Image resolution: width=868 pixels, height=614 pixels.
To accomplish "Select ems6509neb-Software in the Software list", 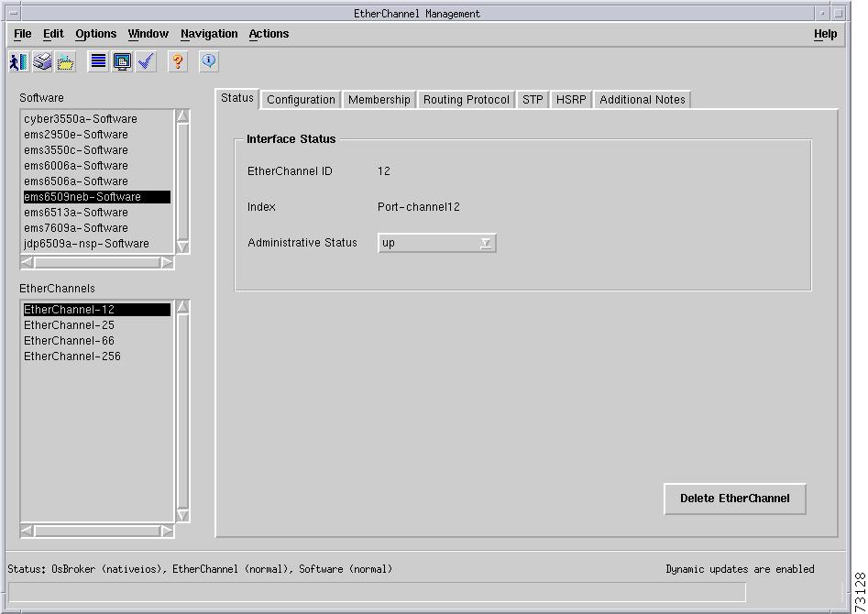I will click(97, 196).
